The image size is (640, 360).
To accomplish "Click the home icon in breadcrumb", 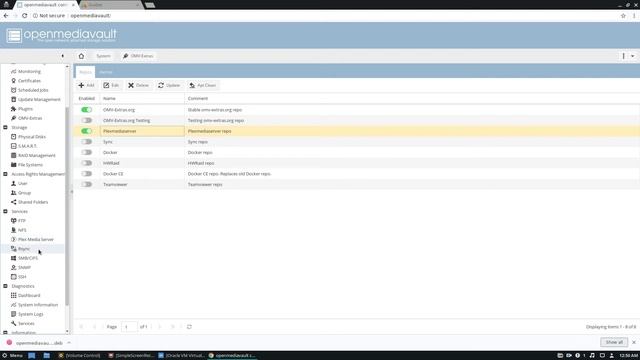I will (x=81, y=56).
